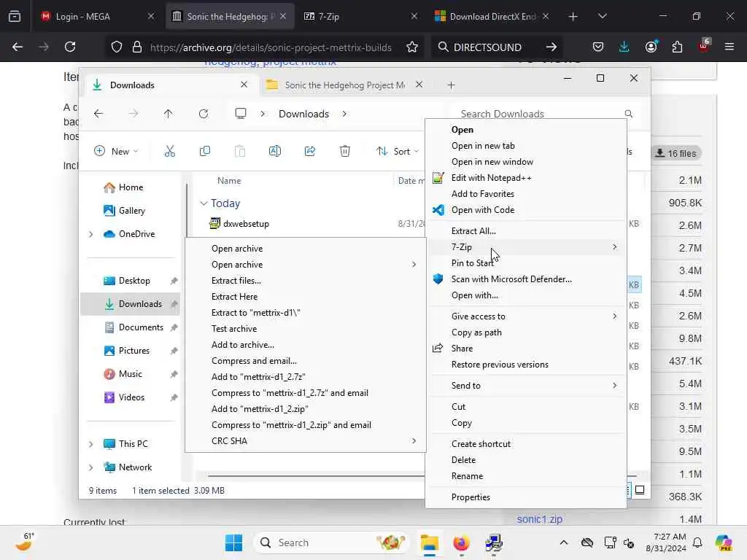Open Firefox View icon at tab bar start
Image resolution: width=747 pixels, height=560 pixels.
[x=15, y=17]
